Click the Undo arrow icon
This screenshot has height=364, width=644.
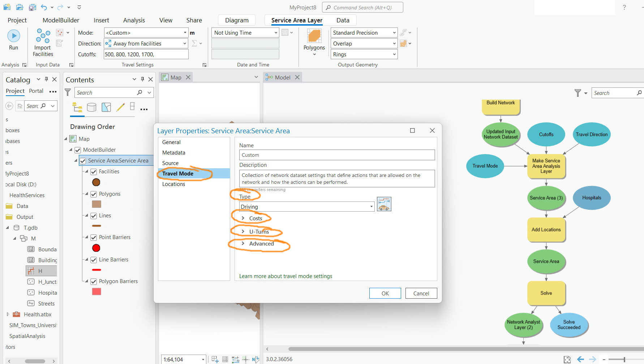(x=44, y=7)
